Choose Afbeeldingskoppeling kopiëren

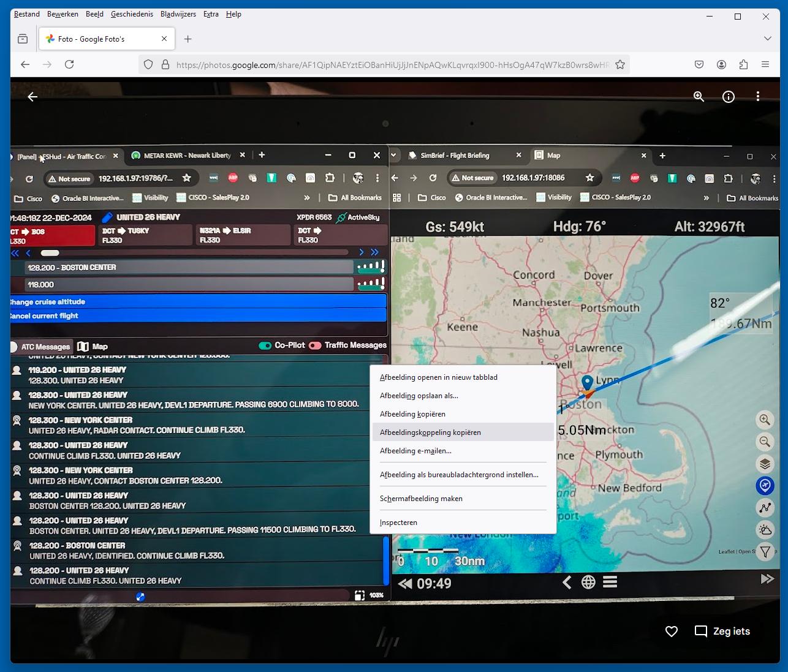(463, 432)
